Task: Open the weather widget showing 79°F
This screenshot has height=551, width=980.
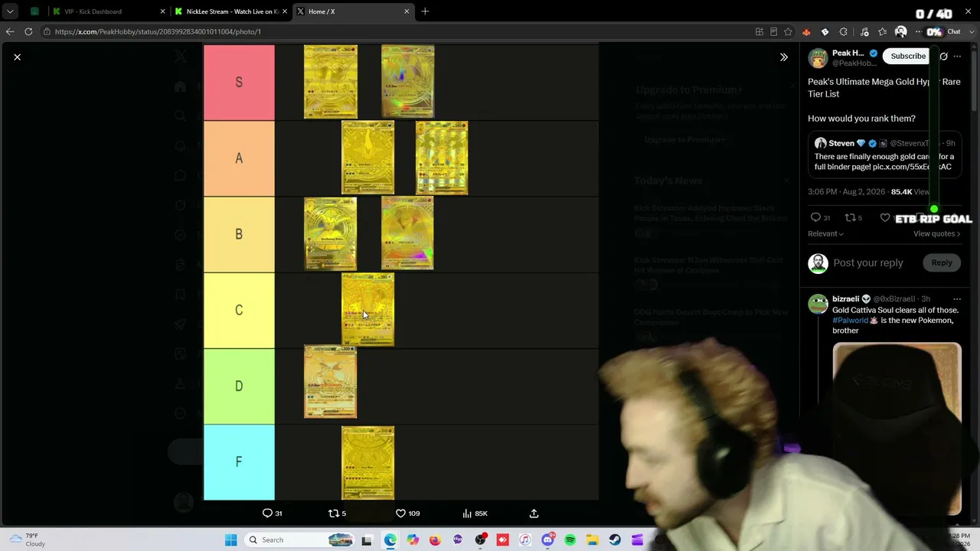Action: click(x=28, y=540)
